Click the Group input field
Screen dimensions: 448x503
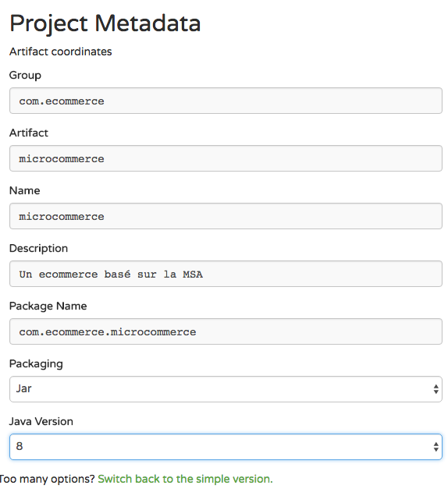[226, 101]
